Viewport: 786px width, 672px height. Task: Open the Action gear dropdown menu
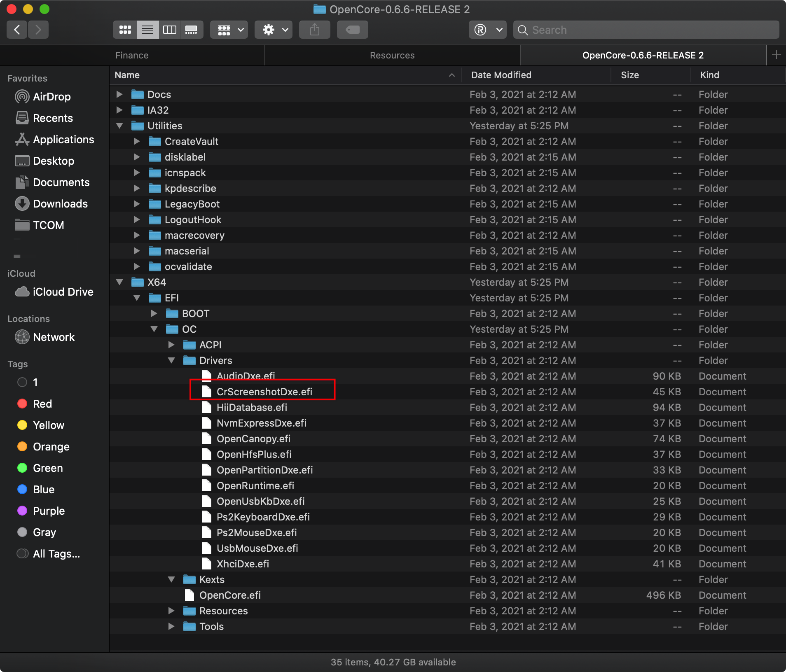[274, 30]
